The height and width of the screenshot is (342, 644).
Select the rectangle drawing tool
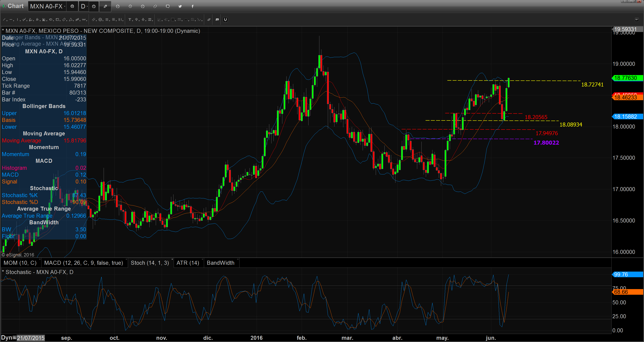point(57,20)
